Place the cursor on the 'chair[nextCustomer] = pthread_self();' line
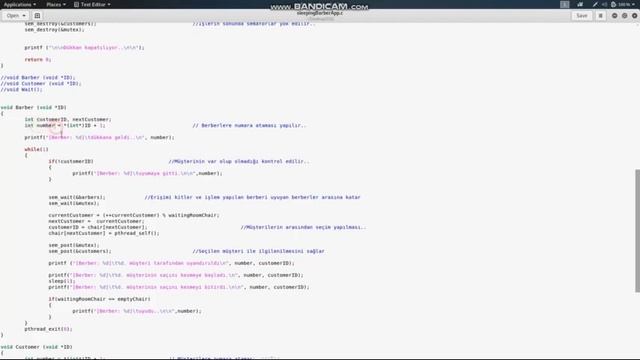The height and width of the screenshot is (360, 640). [104, 233]
